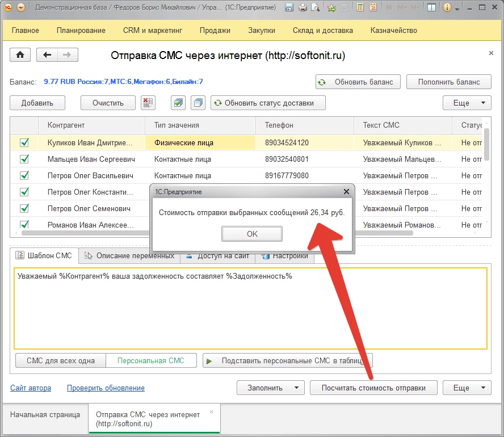Image resolution: width=504 pixels, height=437 pixels.
Task: Open the calendar icon in title bar
Action: [373, 8]
